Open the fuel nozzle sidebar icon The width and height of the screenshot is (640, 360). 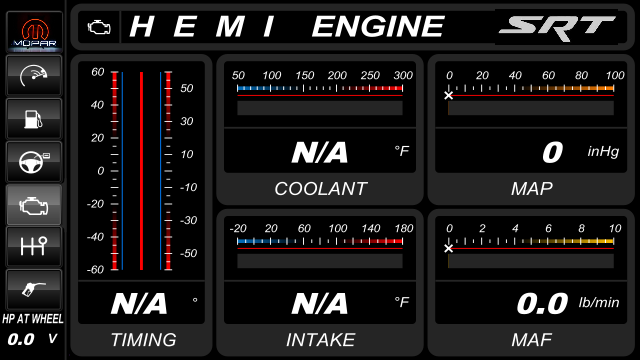click(34, 289)
